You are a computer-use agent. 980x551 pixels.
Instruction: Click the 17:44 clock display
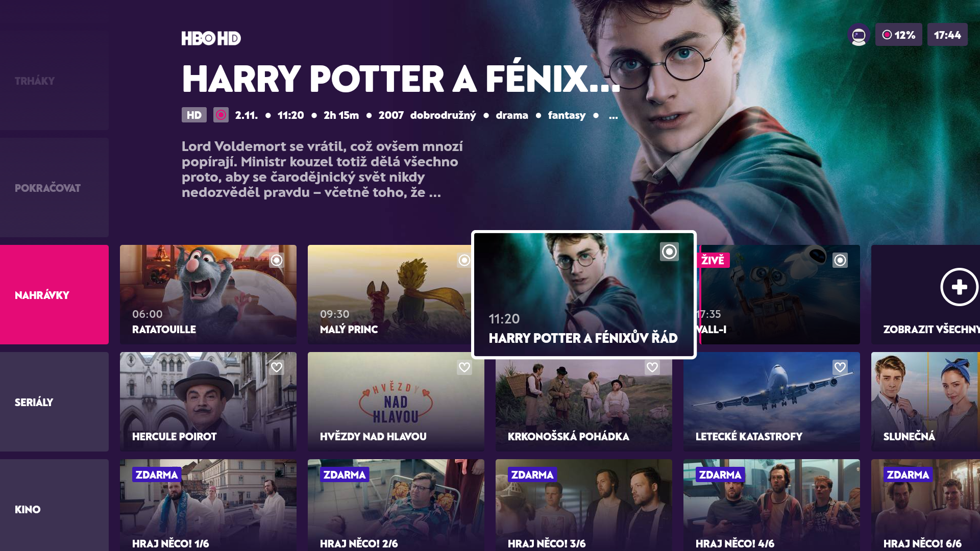pyautogui.click(x=947, y=35)
